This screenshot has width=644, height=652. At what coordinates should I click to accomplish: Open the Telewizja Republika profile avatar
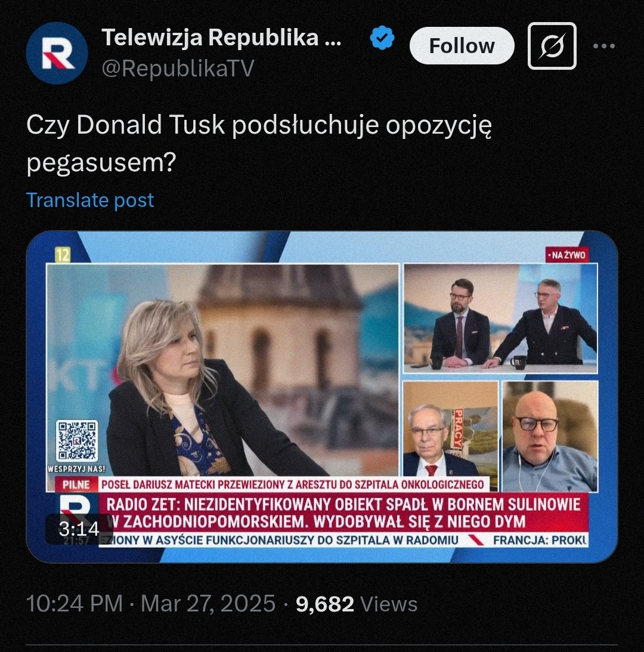[x=57, y=53]
